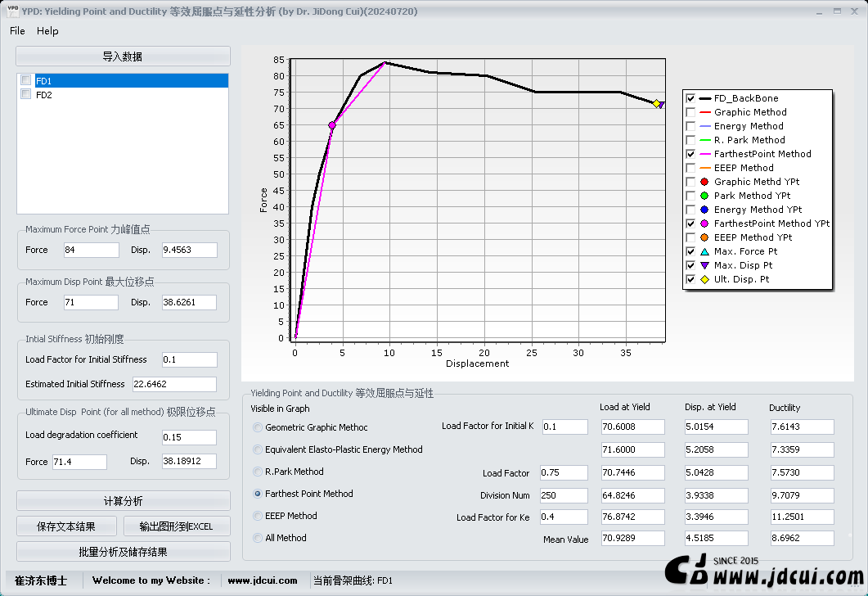Click the Mean Value Load at Yield field
Viewport: 868px width, 596px height.
[x=632, y=538]
